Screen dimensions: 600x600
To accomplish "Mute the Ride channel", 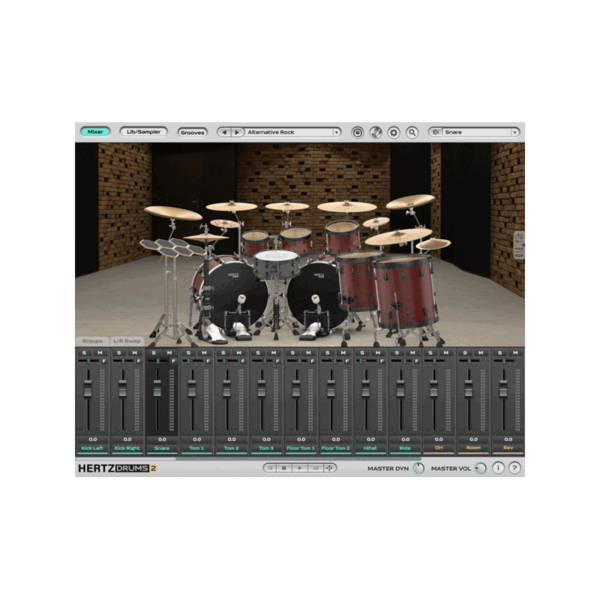I will (413, 353).
